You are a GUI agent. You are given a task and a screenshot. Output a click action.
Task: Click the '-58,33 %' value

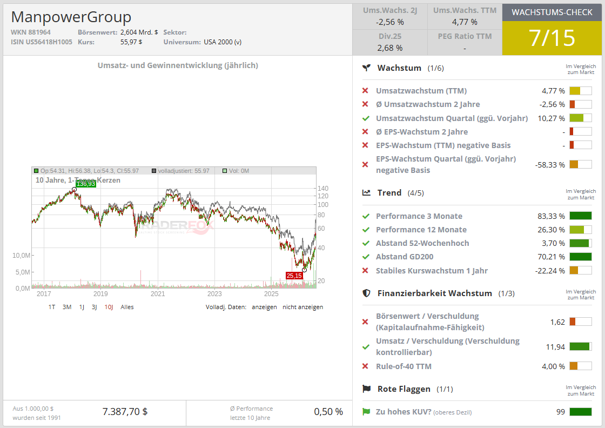pos(550,165)
